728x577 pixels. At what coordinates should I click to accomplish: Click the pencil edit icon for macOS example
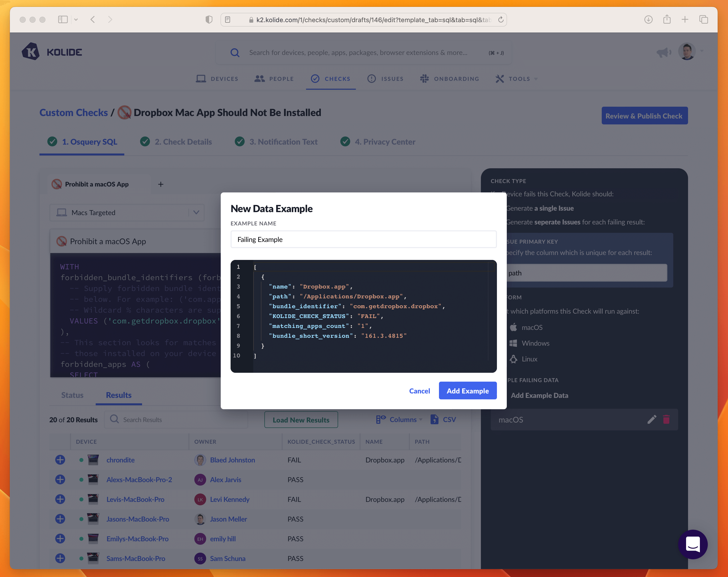[652, 419]
